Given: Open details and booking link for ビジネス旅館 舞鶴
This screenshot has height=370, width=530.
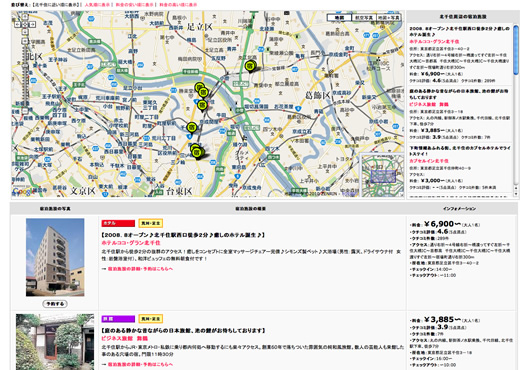Looking at the screenshot, I should point(140,365).
